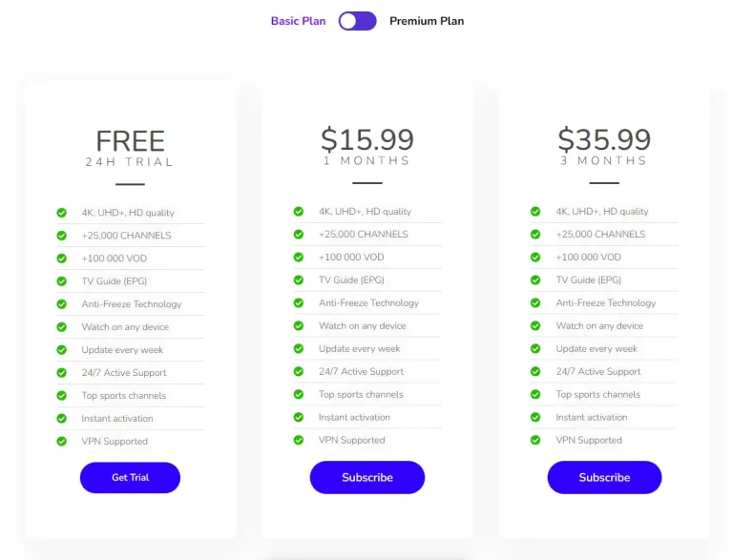733x560 pixels.
Task: Click the green check next to 4K quality in the free trial card
Action: pos(62,213)
